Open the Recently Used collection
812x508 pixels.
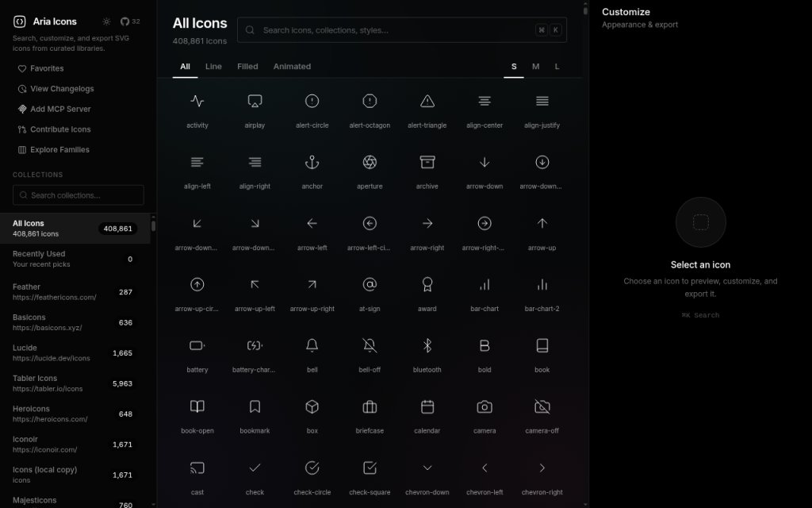pos(75,259)
